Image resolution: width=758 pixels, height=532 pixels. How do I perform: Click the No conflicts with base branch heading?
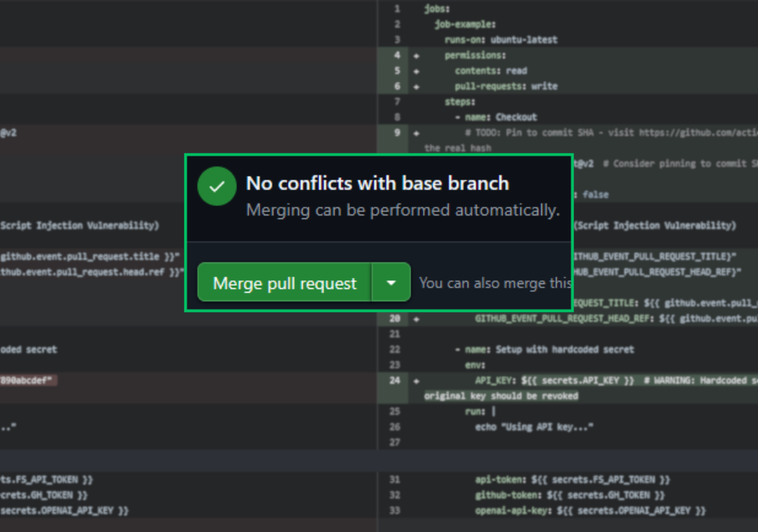(x=377, y=184)
